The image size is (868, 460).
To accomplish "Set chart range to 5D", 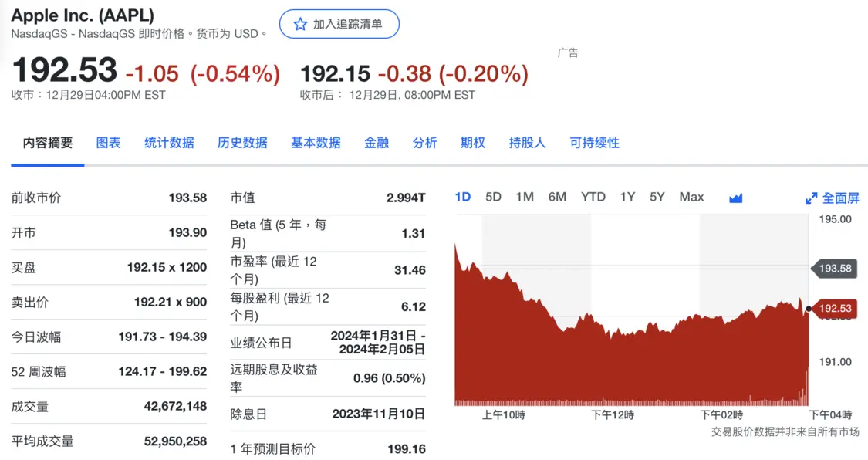I will click(493, 197).
